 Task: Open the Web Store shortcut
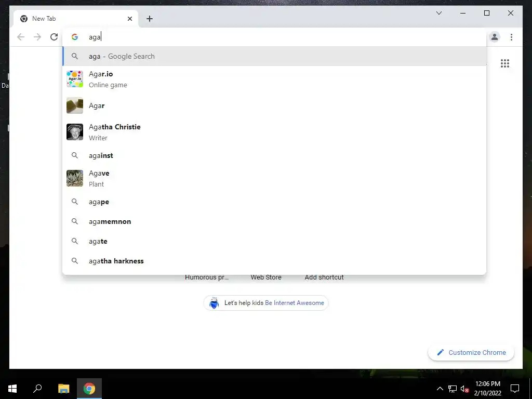coord(266,277)
